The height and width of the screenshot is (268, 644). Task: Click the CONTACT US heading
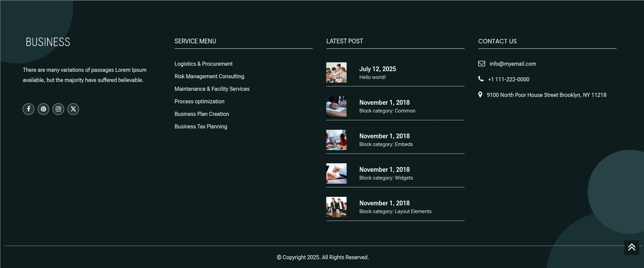[497, 41]
